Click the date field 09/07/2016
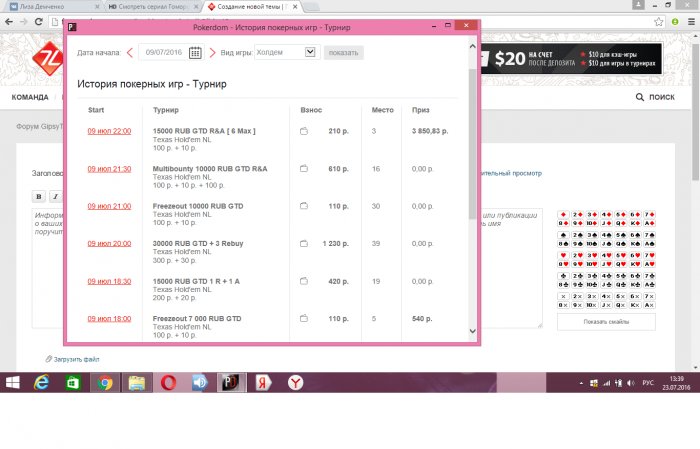The height and width of the screenshot is (449, 700). pyautogui.click(x=164, y=52)
